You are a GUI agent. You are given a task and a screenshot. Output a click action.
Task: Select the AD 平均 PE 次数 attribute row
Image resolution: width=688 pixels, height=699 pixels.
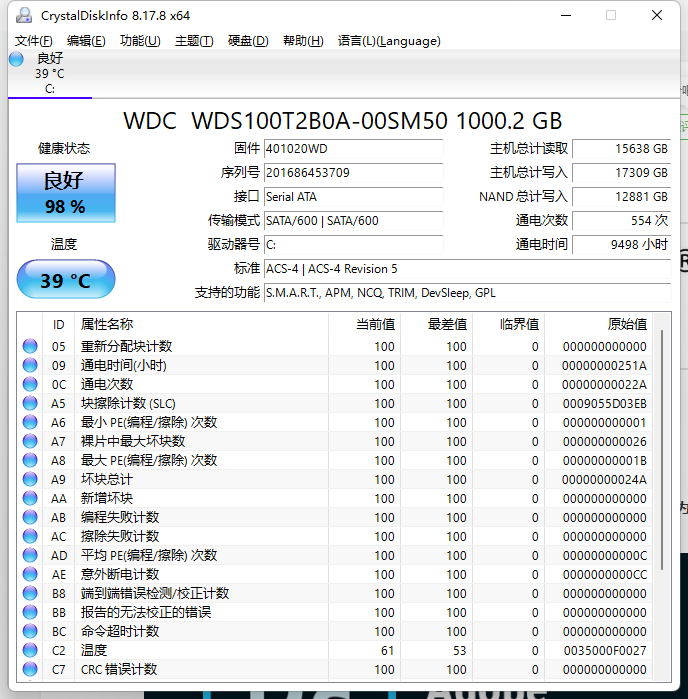click(334, 555)
